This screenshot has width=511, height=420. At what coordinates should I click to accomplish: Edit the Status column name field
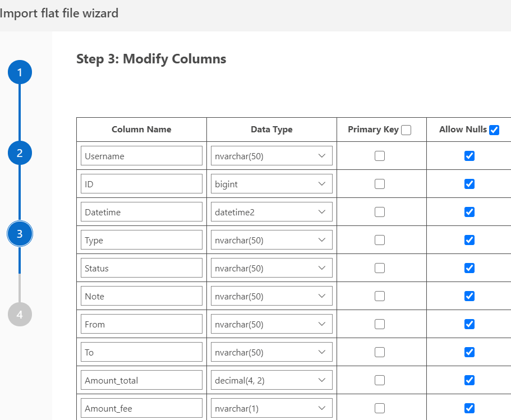pos(141,268)
